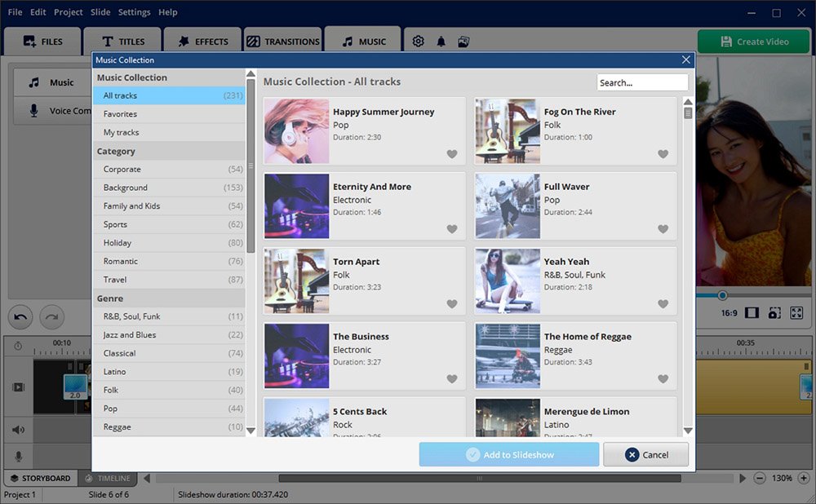Filter by Romantic category
The height and width of the screenshot is (504, 816).
(x=169, y=261)
